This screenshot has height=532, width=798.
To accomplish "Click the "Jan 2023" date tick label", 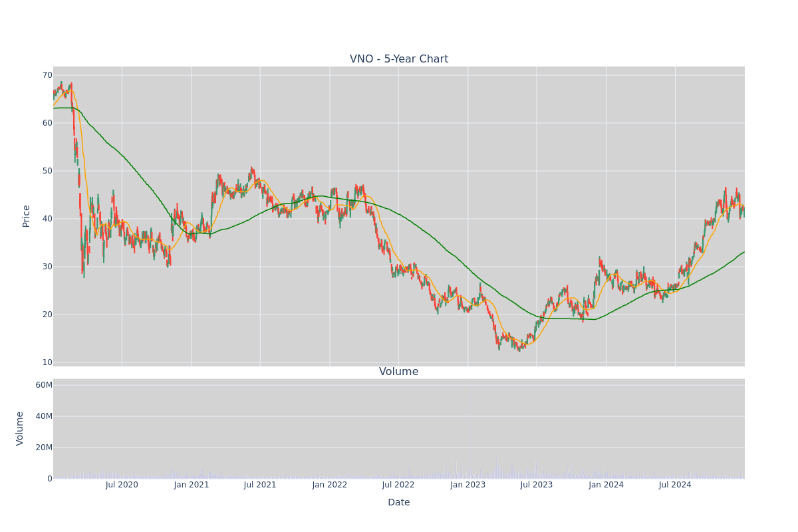I will (x=468, y=485).
